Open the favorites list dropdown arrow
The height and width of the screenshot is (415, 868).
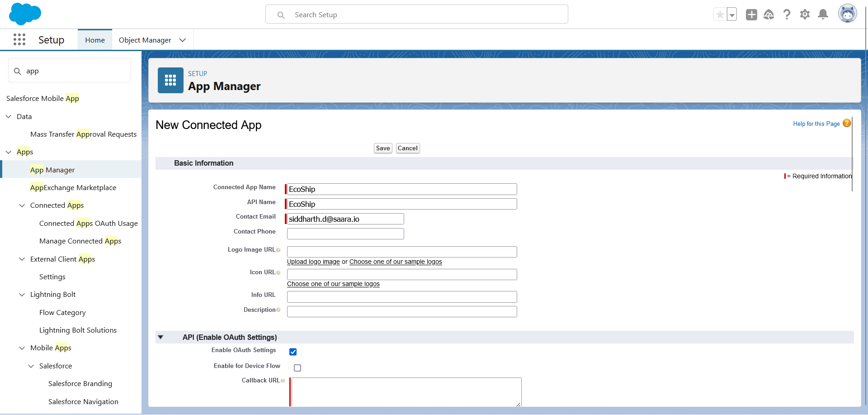point(732,15)
